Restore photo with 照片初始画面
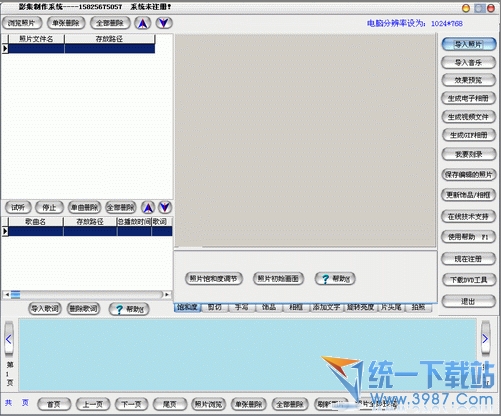 click(278, 279)
